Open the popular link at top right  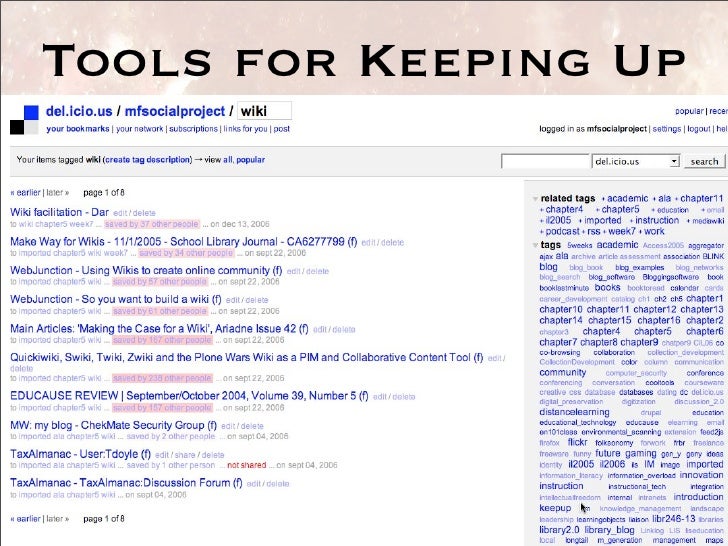click(x=689, y=111)
